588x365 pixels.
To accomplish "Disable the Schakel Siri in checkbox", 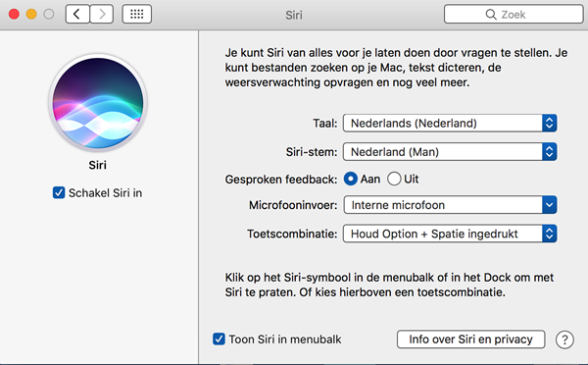I will 59,192.
